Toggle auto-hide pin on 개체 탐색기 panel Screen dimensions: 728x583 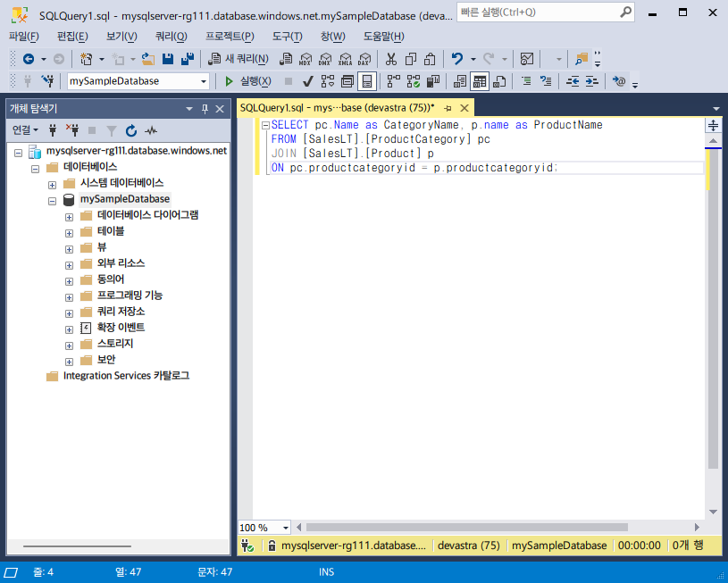205,109
